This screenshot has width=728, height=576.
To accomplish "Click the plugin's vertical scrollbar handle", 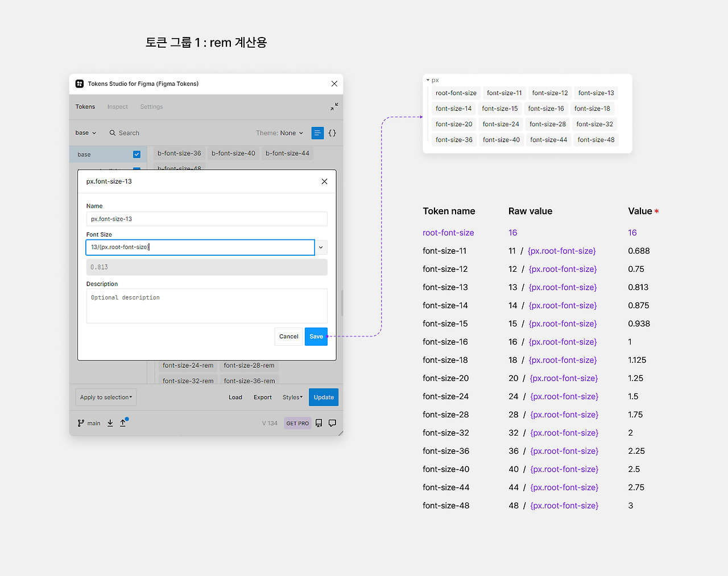I will tap(342, 303).
